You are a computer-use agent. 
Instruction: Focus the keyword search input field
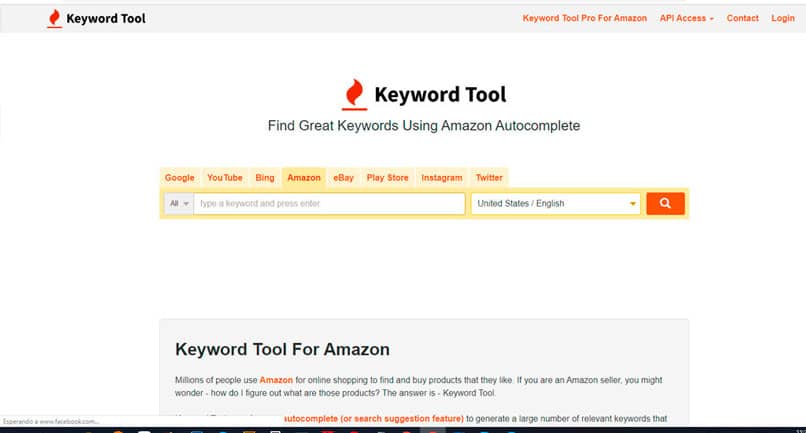[329, 203]
